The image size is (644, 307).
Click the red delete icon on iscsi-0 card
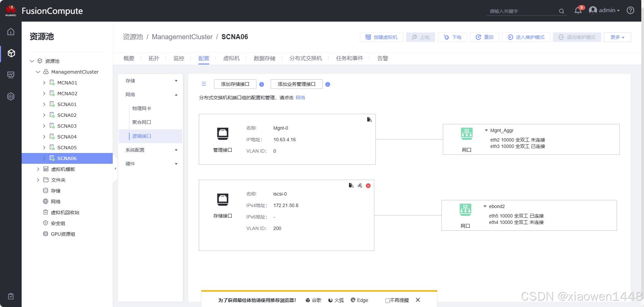point(368,186)
